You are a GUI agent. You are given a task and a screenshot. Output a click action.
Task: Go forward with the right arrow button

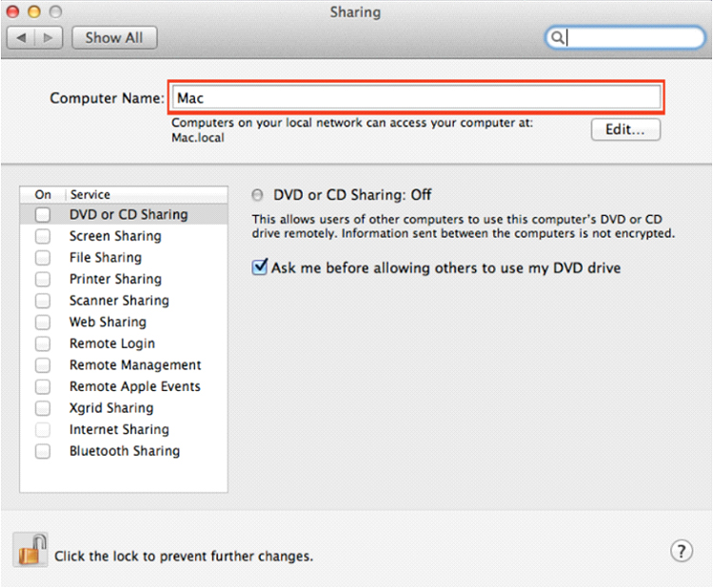click(49, 38)
